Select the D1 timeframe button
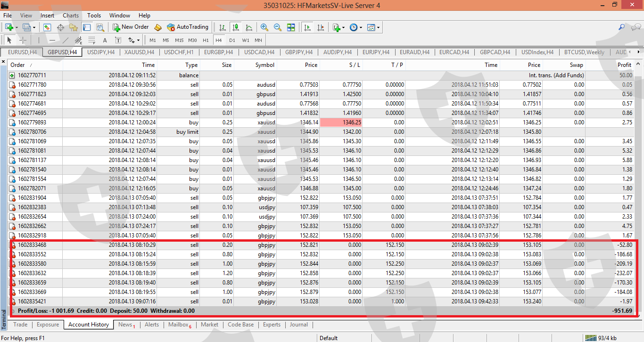Screen dimensions: 644x342 click(232, 41)
